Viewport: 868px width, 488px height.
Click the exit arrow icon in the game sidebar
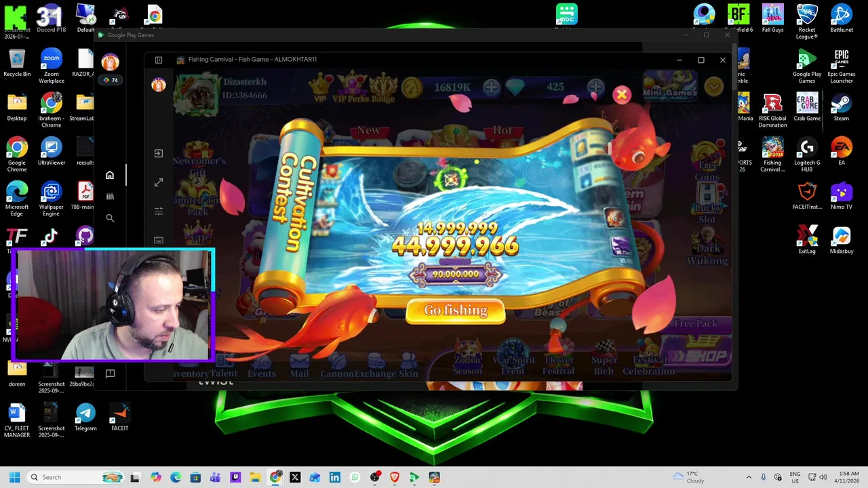[x=159, y=153]
